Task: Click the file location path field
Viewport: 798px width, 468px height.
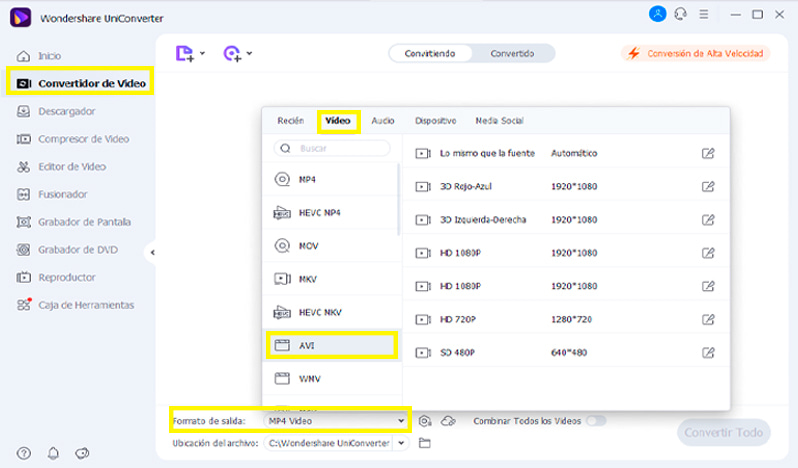Action: coord(329,444)
